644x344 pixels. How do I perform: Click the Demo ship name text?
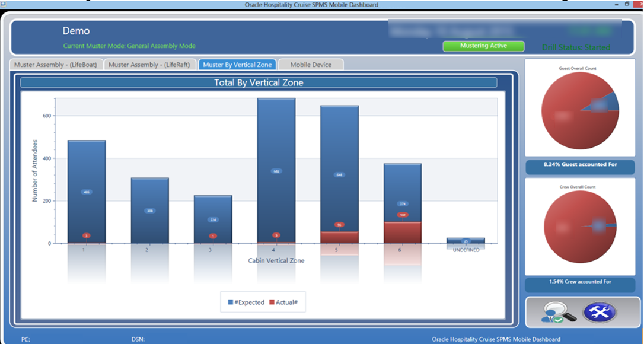point(76,31)
